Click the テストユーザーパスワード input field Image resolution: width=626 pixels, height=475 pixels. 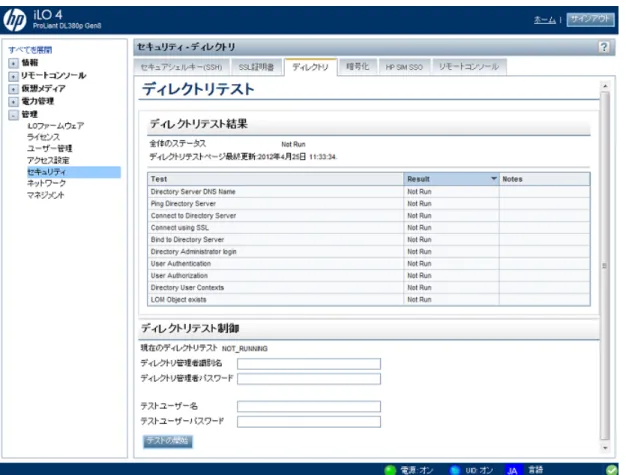(309, 422)
